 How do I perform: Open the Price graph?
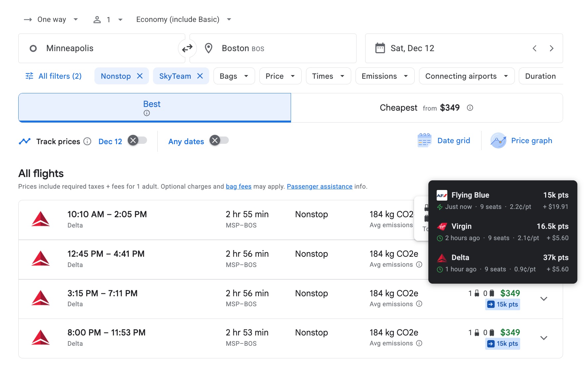tap(521, 141)
